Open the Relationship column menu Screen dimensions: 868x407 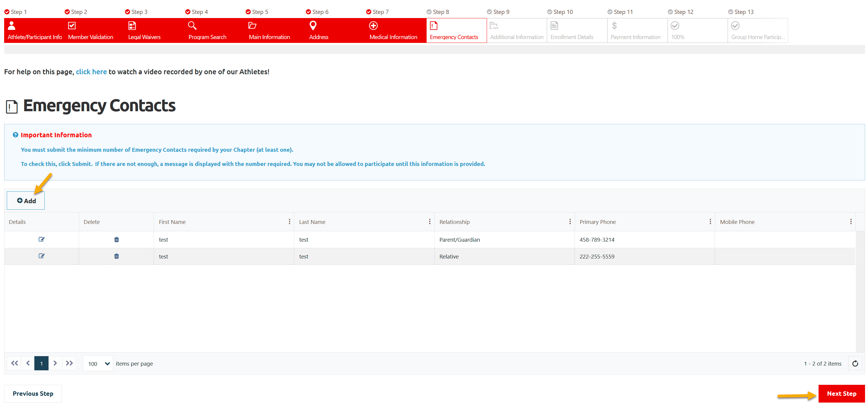(x=570, y=222)
